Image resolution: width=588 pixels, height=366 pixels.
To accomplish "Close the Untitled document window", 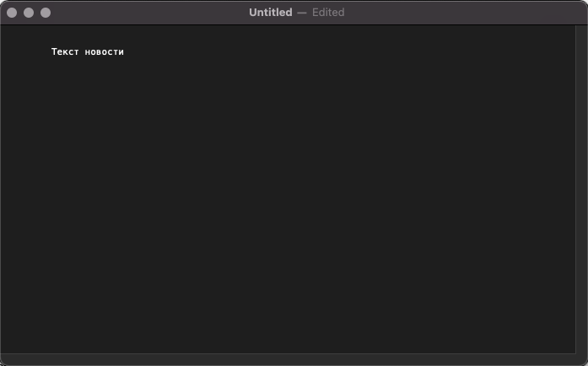I will [x=12, y=13].
